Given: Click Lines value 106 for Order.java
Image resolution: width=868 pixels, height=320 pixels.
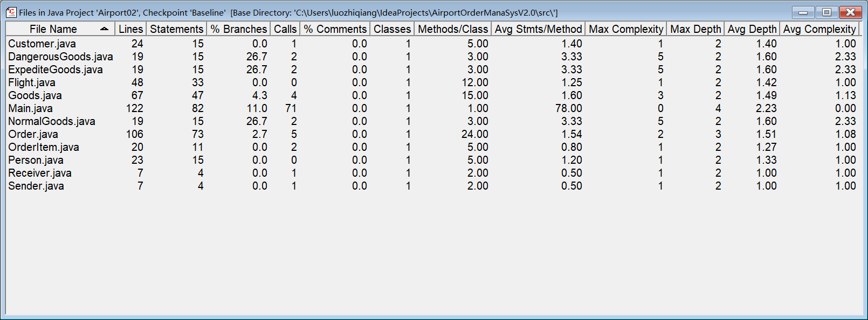Looking at the screenshot, I should (135, 134).
